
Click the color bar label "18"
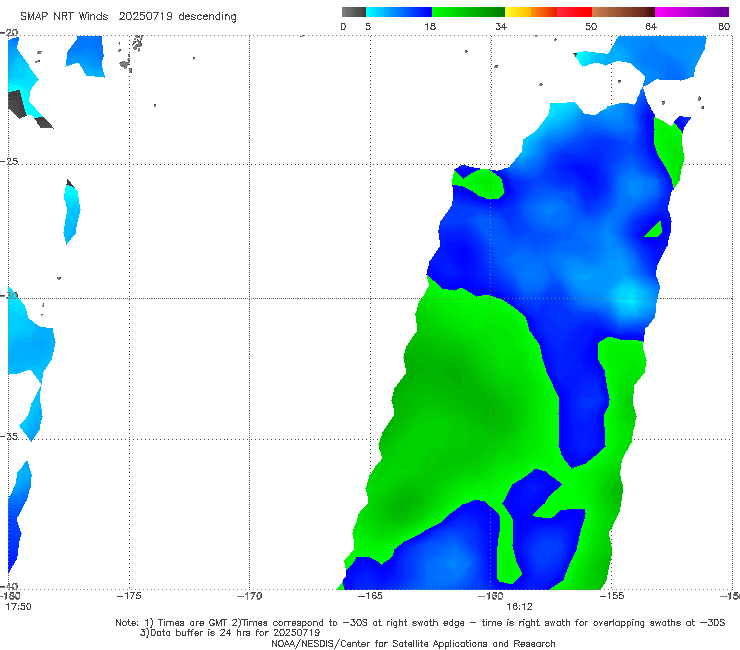430,27
